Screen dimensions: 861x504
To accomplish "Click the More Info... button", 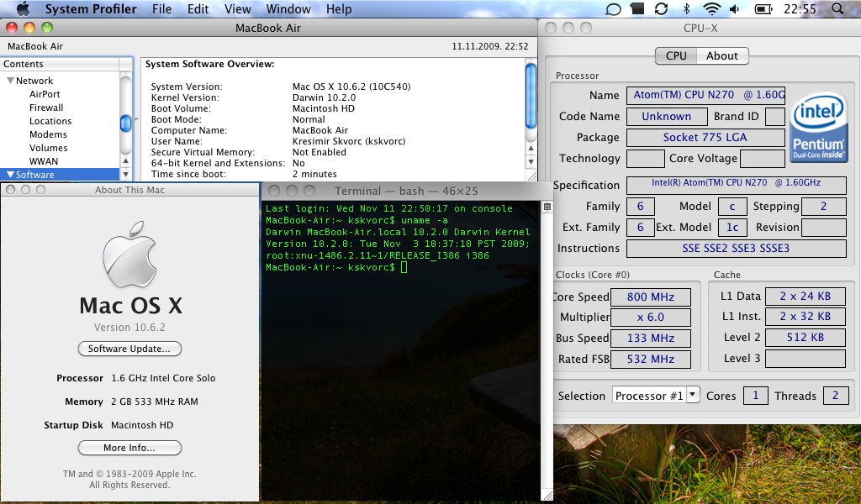I will [x=129, y=448].
